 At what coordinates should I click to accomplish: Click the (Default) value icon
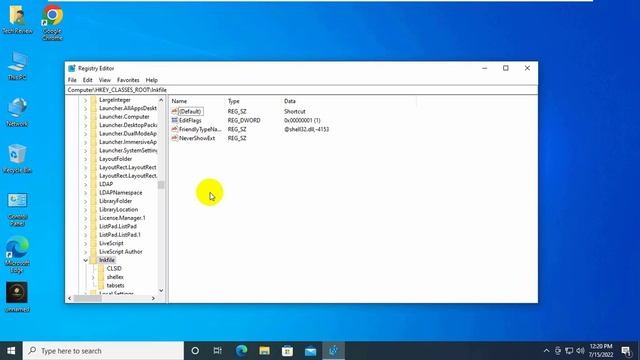point(175,111)
